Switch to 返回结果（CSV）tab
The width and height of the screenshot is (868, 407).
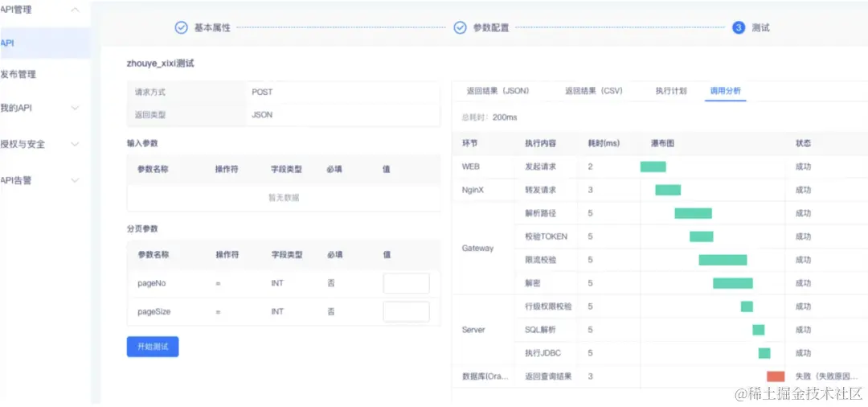(x=594, y=91)
